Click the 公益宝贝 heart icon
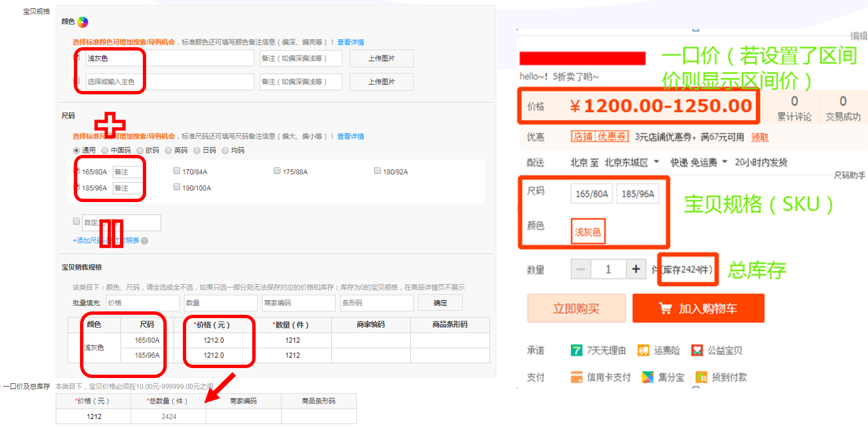 [x=697, y=350]
